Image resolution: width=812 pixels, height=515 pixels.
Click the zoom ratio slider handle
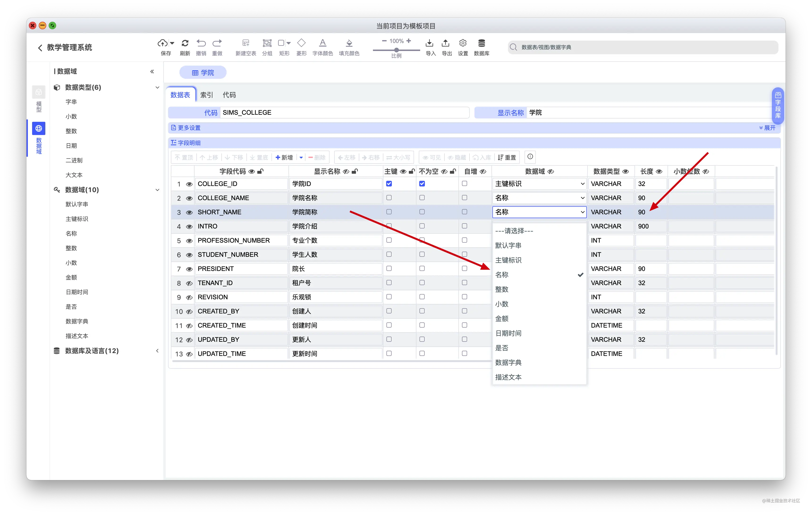[x=397, y=50]
